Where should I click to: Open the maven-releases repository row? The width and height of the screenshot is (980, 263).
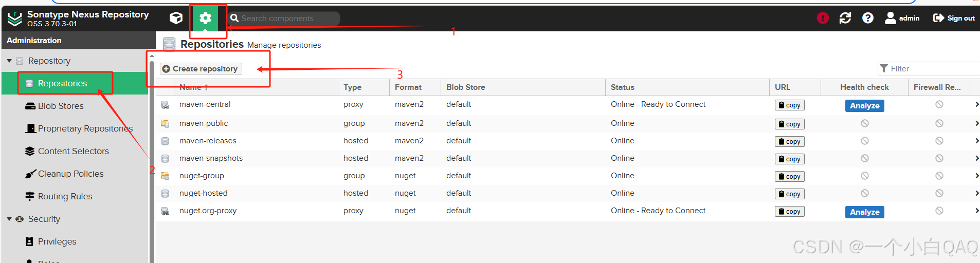[568, 141]
